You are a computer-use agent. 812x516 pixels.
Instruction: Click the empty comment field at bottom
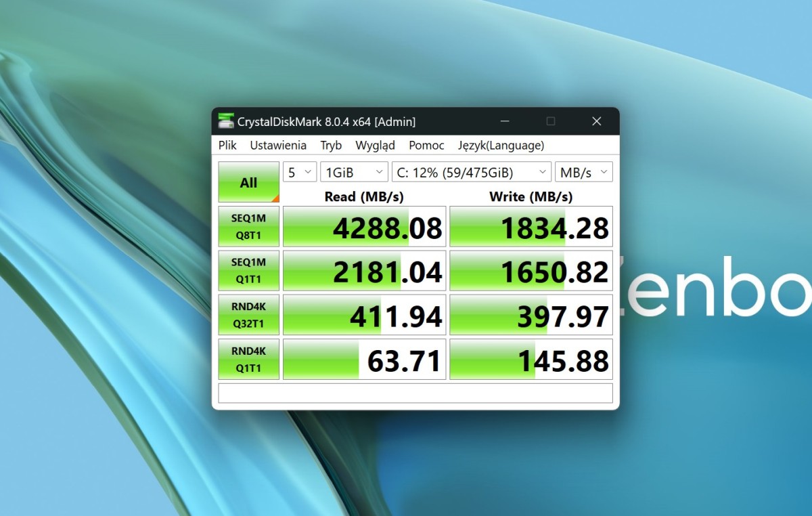pos(415,393)
